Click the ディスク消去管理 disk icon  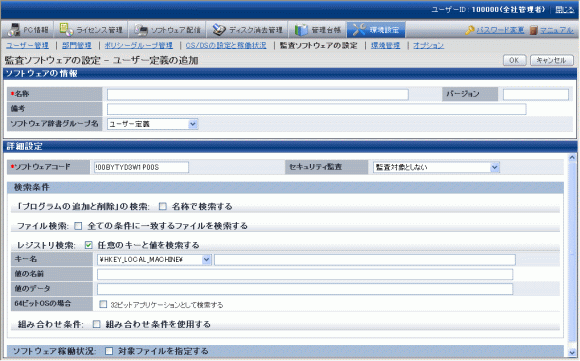click(x=219, y=30)
